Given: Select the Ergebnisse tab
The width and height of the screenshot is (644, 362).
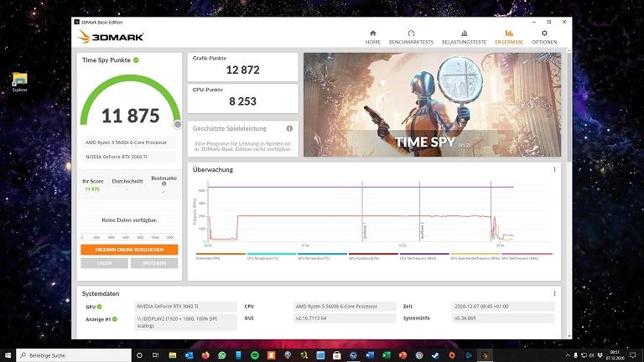Looking at the screenshot, I should pos(509,38).
